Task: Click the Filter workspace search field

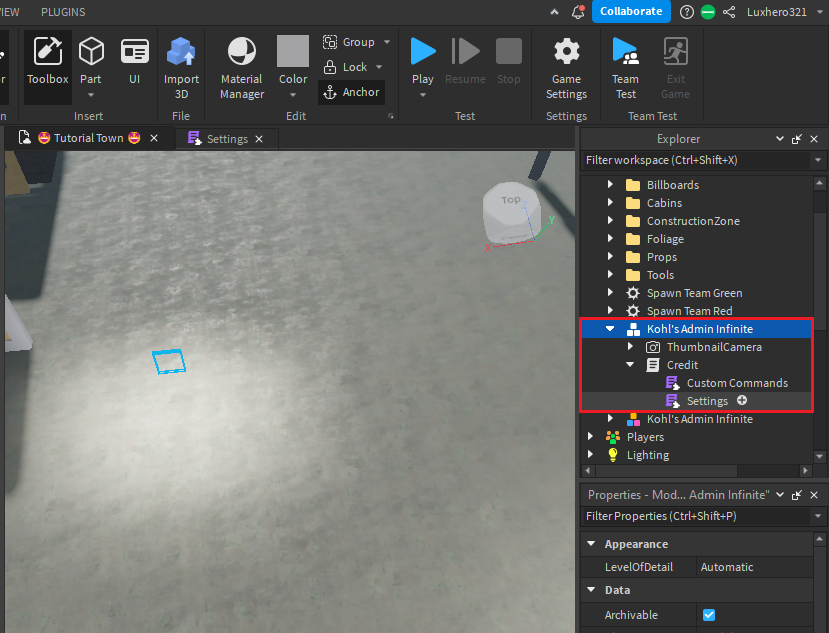Action: pyautogui.click(x=690, y=159)
